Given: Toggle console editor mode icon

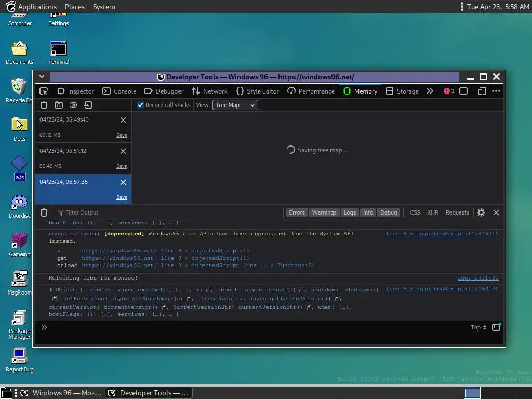Looking at the screenshot, I should pyautogui.click(x=496, y=327).
